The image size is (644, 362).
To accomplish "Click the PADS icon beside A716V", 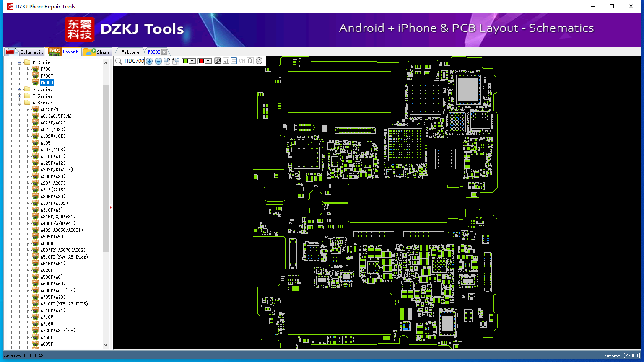I will point(35,317).
